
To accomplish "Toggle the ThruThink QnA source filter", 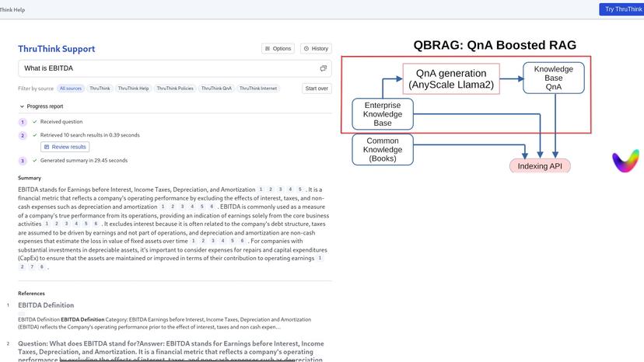I will coord(216,89).
